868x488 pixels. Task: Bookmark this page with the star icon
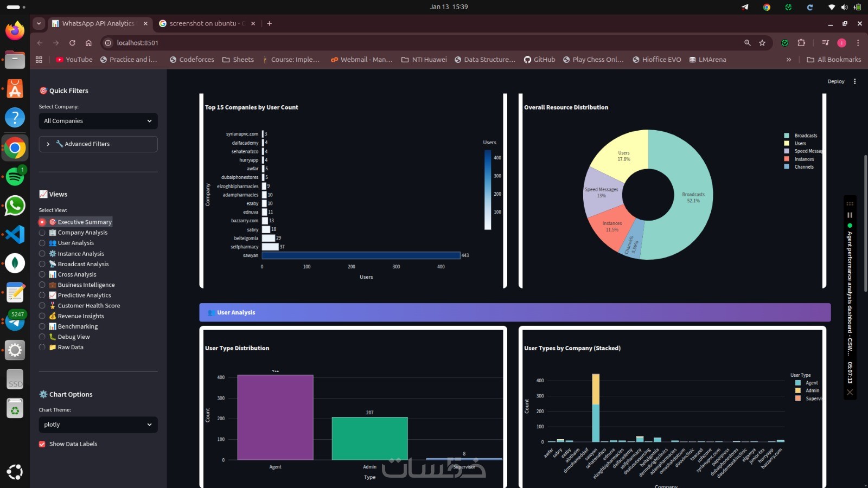pyautogui.click(x=762, y=43)
